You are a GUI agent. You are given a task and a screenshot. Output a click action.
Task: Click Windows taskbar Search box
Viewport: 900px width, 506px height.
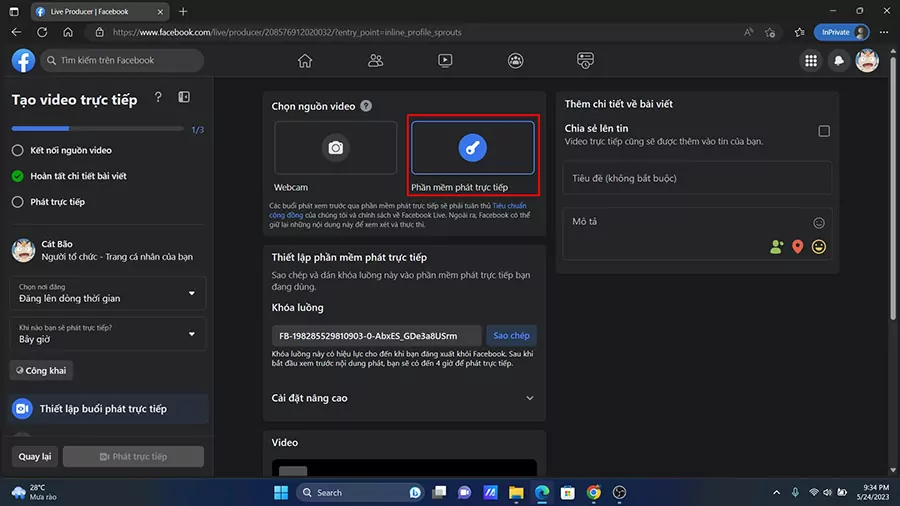[359, 492]
